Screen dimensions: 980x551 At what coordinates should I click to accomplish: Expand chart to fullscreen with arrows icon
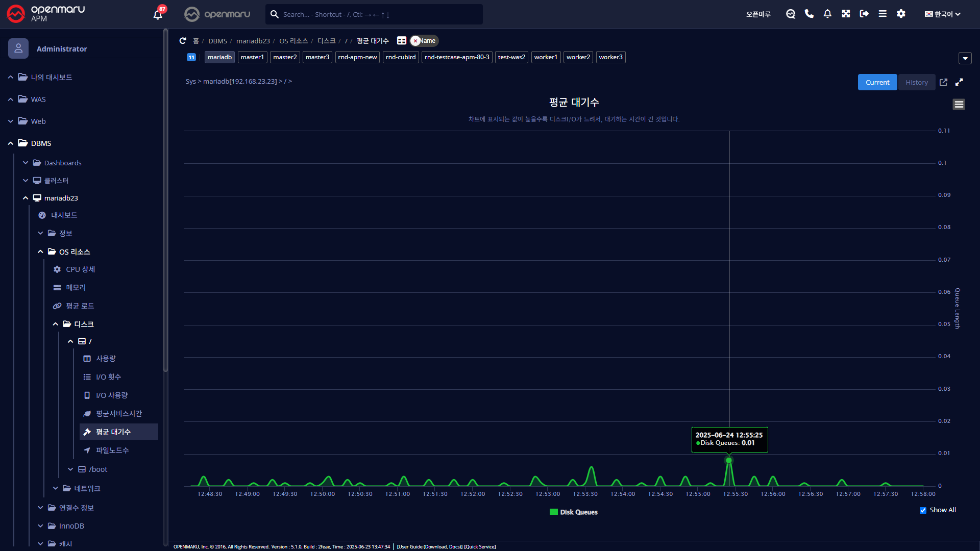coord(959,82)
